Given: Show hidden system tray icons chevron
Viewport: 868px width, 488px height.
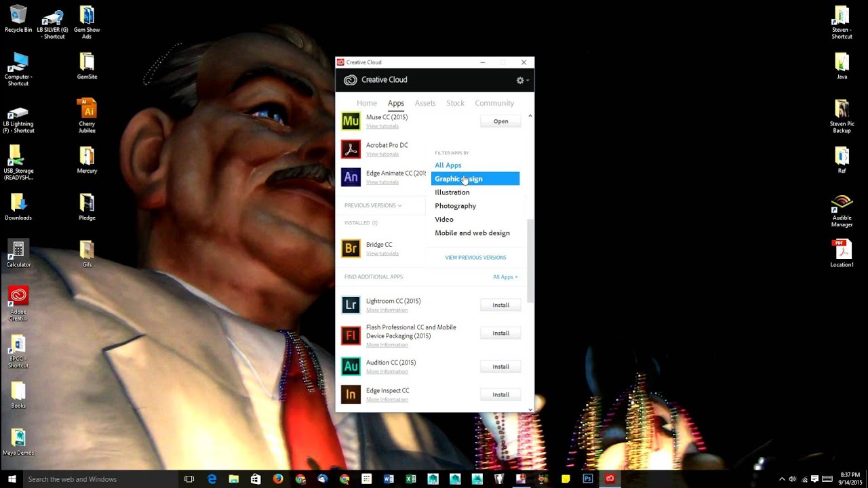Looking at the screenshot, I should (x=782, y=479).
